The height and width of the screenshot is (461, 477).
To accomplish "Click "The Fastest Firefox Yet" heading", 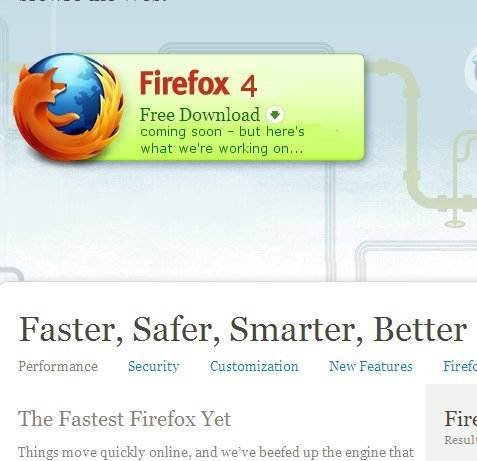I will pyautogui.click(x=124, y=419).
